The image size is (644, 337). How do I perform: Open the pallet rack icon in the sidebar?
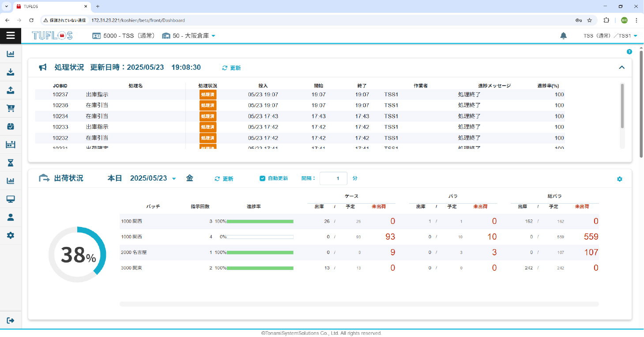pos(11,144)
